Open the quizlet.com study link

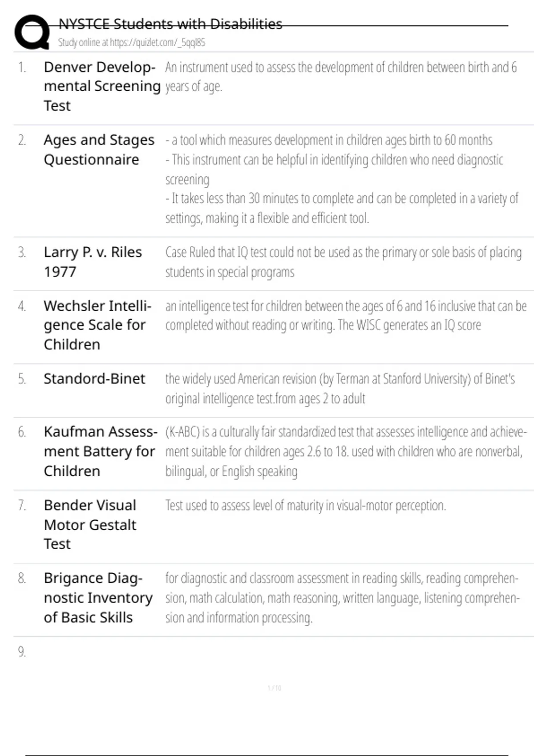coord(131,43)
